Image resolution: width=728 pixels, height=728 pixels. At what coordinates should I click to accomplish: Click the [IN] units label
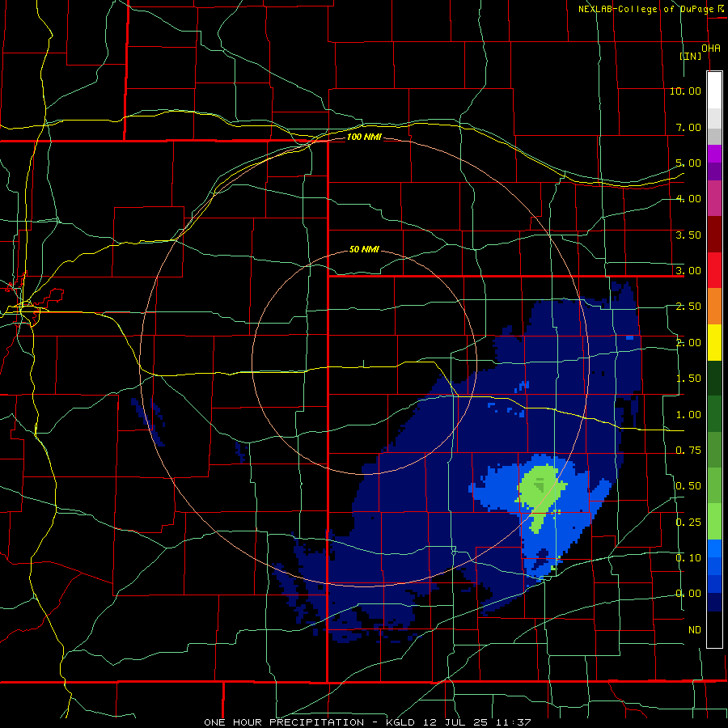click(691, 56)
